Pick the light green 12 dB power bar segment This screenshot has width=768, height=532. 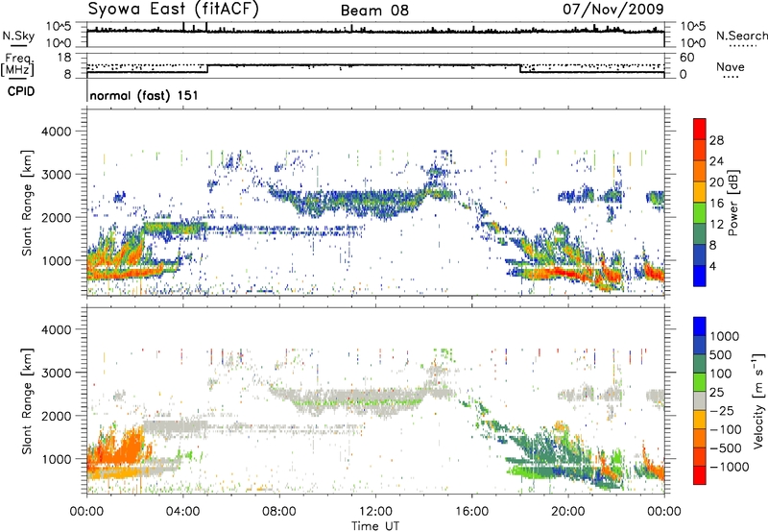pos(700,212)
